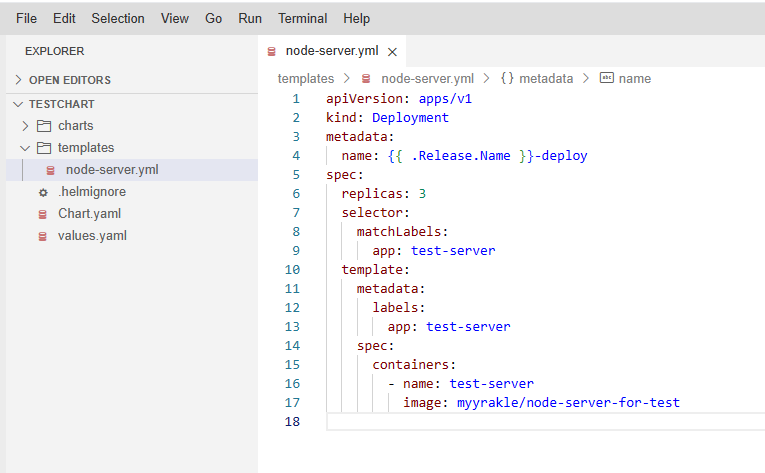Viewport: 765px width, 473px height.
Task: Click the Chart.yaml file icon
Action: point(43,214)
